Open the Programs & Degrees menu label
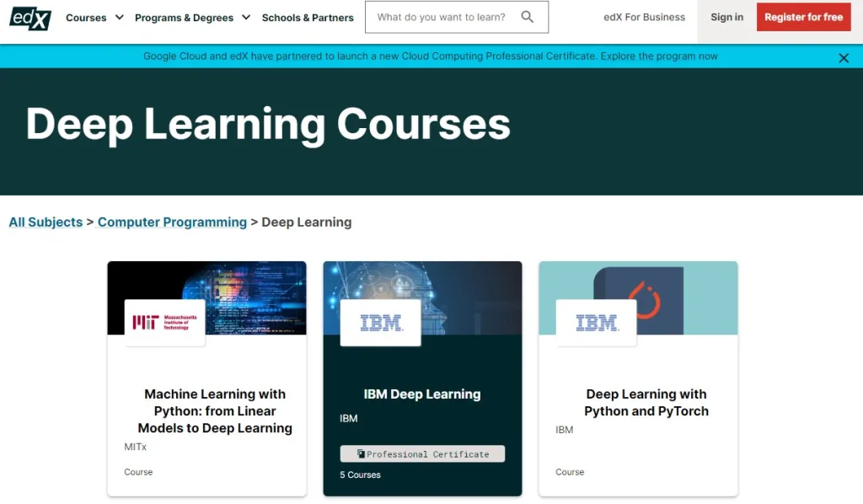Image resolution: width=863 pixels, height=504 pixels. tap(184, 18)
